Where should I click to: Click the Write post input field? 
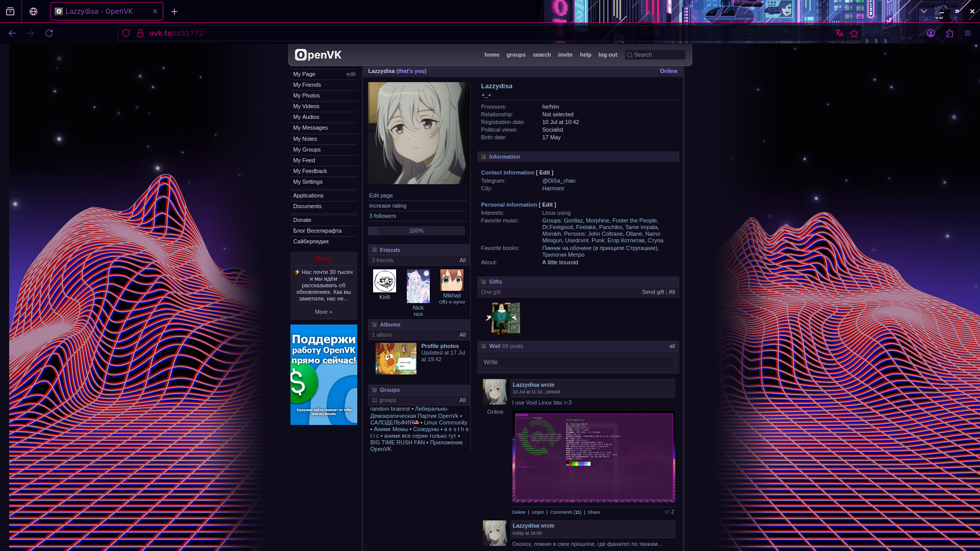point(578,362)
